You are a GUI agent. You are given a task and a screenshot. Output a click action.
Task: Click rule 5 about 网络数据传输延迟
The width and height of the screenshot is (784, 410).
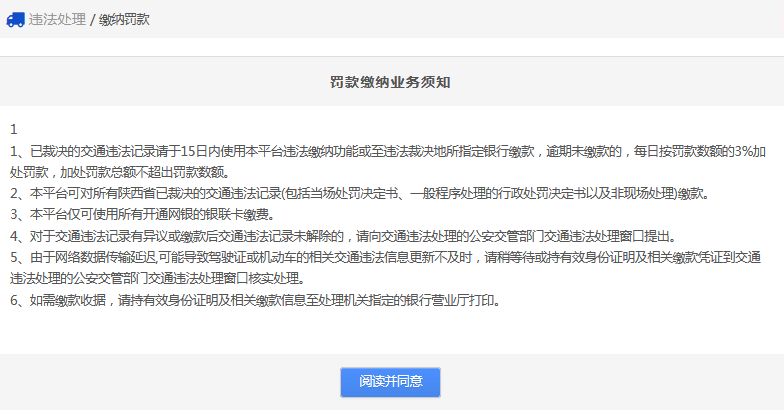[x=386, y=257]
